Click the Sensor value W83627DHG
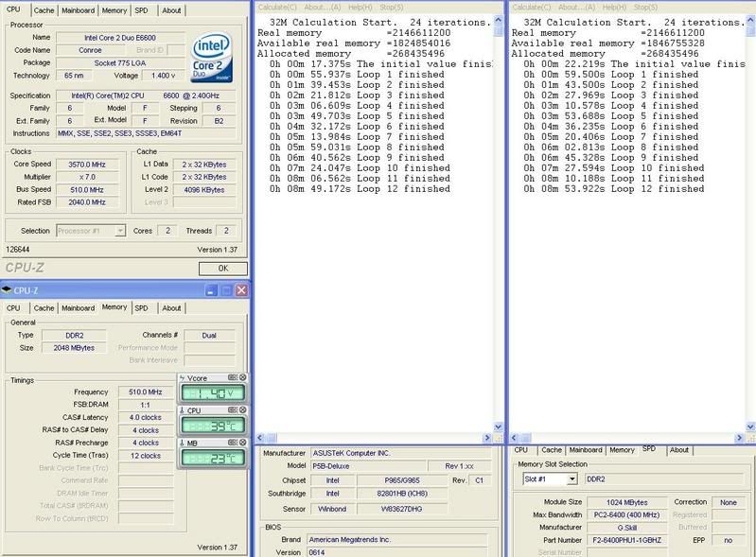This screenshot has height=557, width=756. (402, 509)
